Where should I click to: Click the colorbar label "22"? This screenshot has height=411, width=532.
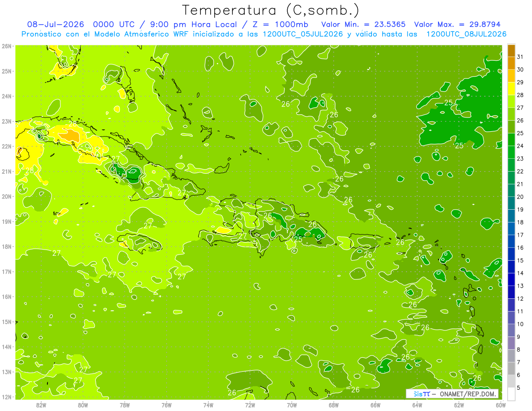click(x=520, y=171)
